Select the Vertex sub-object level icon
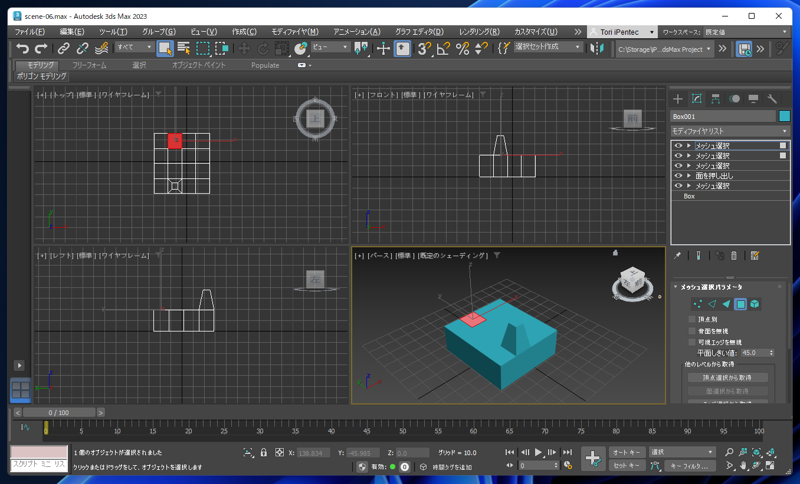This screenshot has height=484, width=800. tap(697, 304)
